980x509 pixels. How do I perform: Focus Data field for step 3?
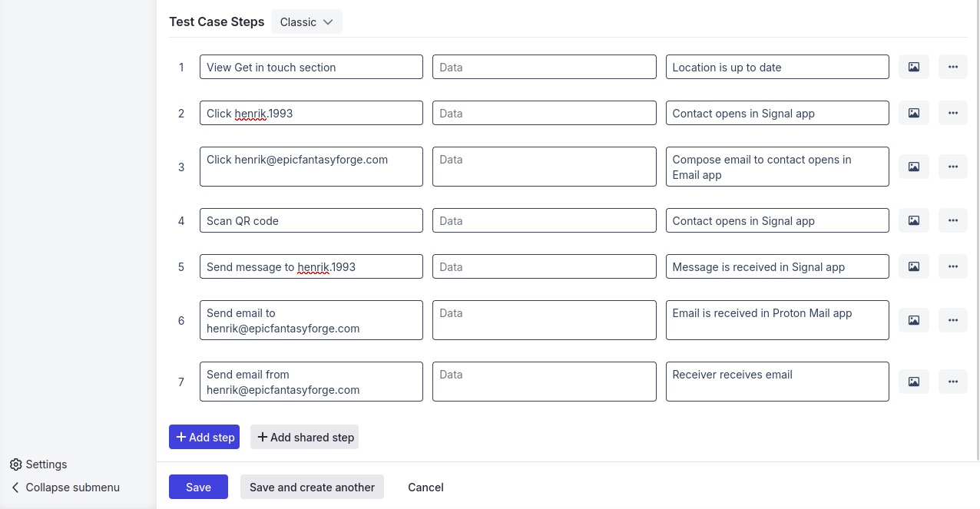(545, 167)
